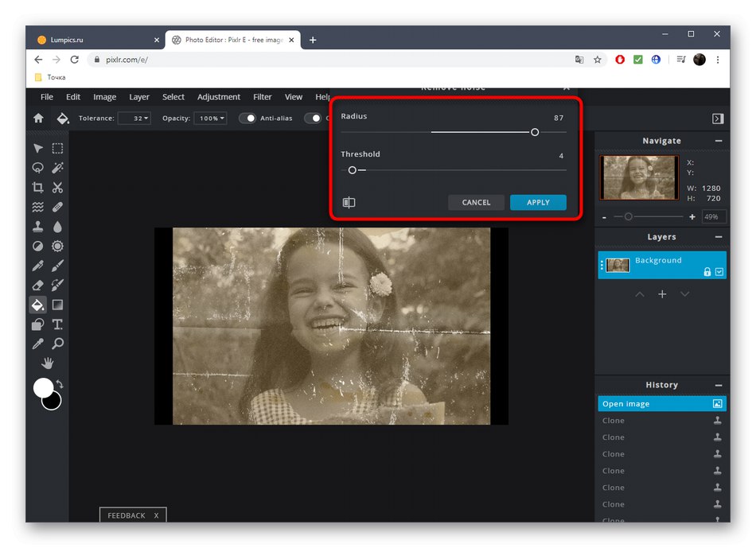Click the Home icon
The width and height of the screenshot is (756, 548).
click(x=38, y=119)
